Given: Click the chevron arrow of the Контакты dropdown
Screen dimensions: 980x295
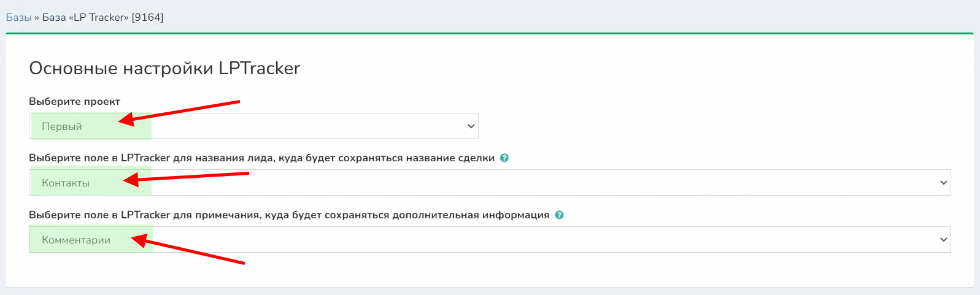Looking at the screenshot, I should point(943,183).
